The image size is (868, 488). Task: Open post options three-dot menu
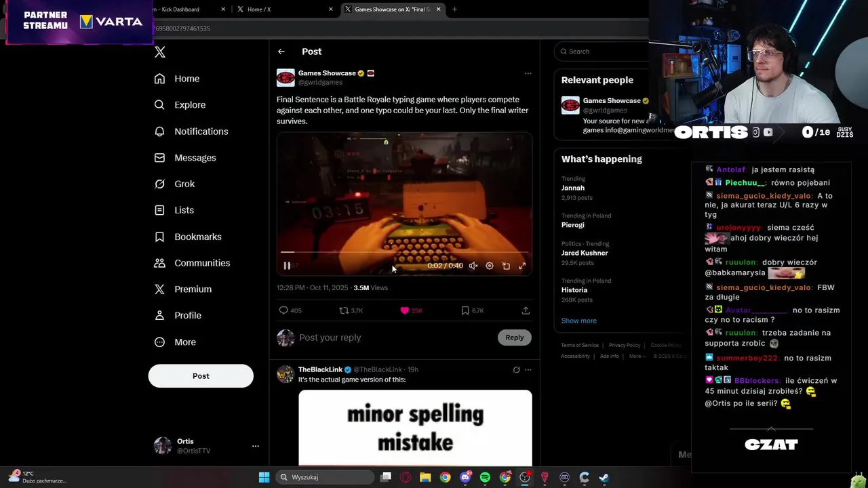(528, 73)
